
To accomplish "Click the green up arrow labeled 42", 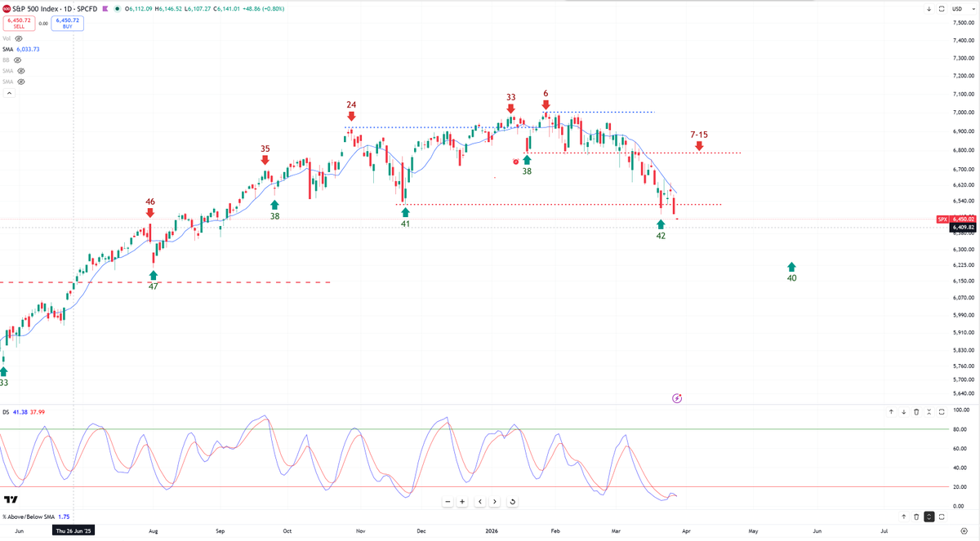I will click(661, 224).
